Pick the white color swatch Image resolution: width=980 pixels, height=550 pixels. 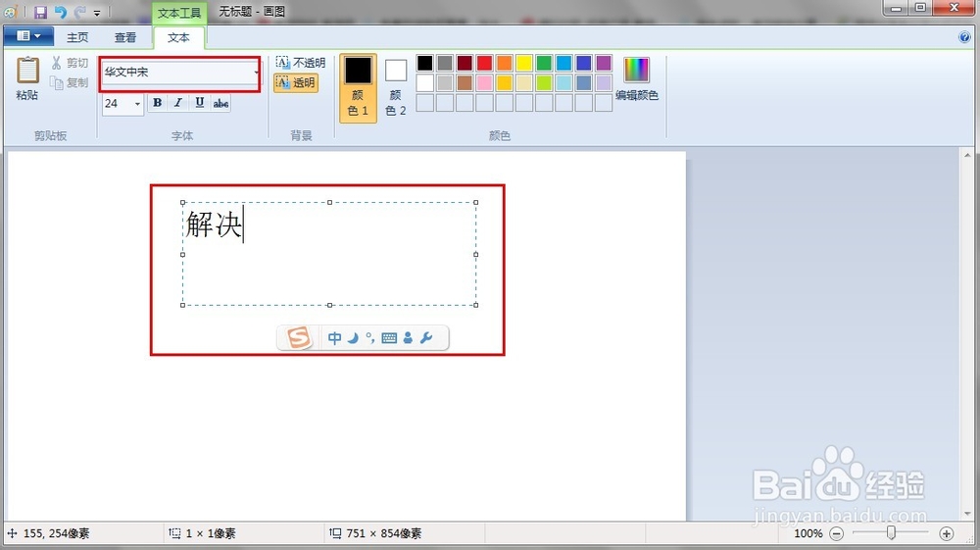425,82
